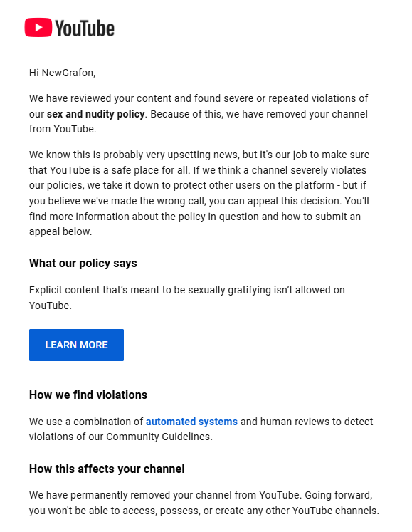The height and width of the screenshot is (532, 412).
Task: Open the LEARN MORE button
Action: (x=76, y=345)
